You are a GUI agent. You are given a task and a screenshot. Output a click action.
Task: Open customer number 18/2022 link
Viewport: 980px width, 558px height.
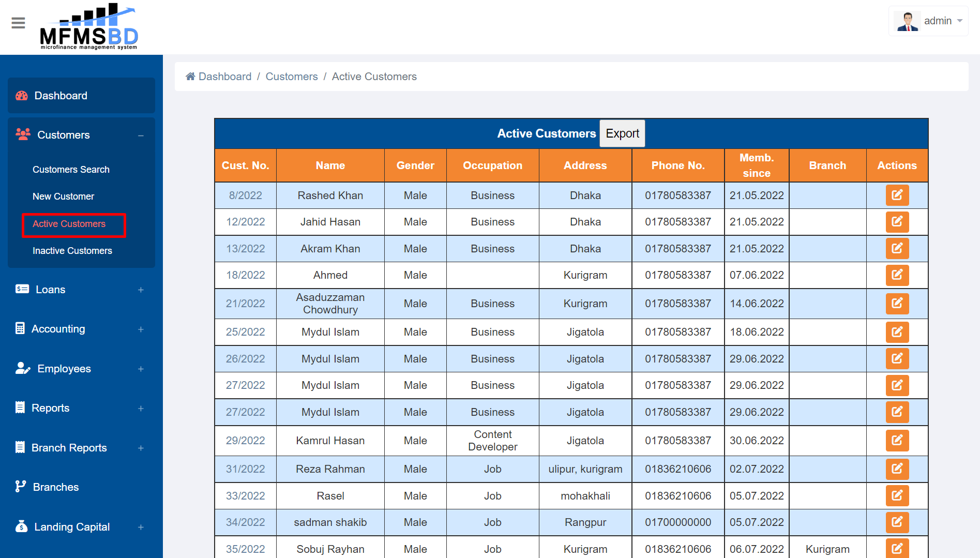(x=246, y=275)
